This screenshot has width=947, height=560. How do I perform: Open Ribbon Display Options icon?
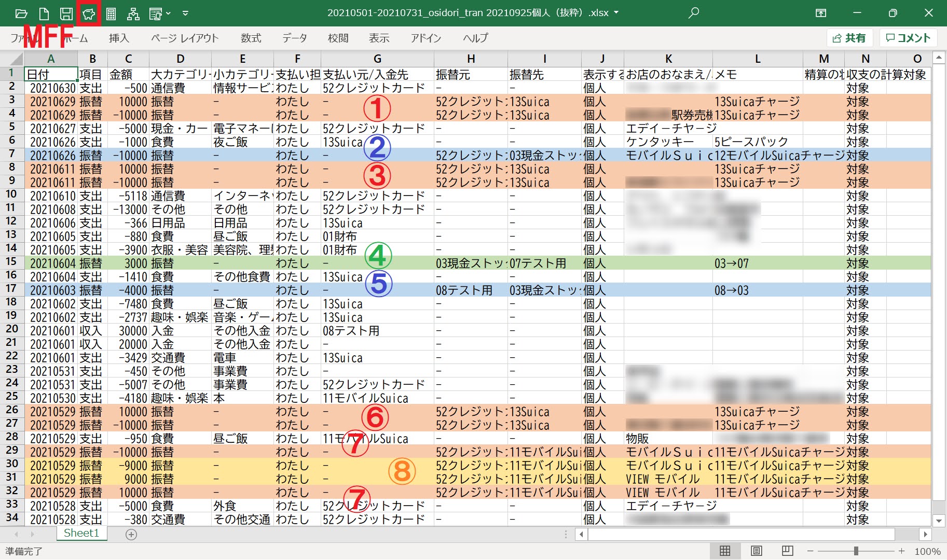(x=821, y=13)
